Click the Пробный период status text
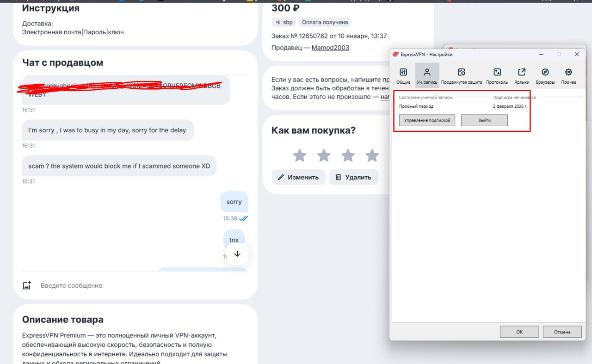The height and width of the screenshot is (364, 592). [416, 106]
